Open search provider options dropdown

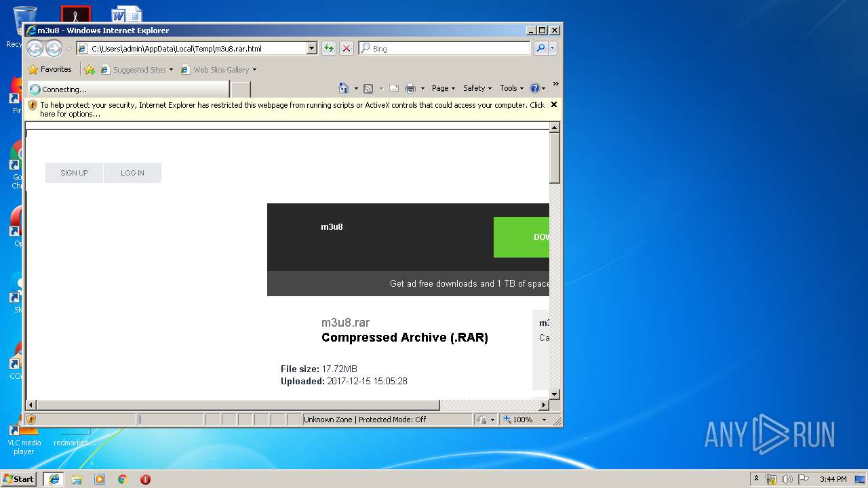pyautogui.click(x=553, y=49)
